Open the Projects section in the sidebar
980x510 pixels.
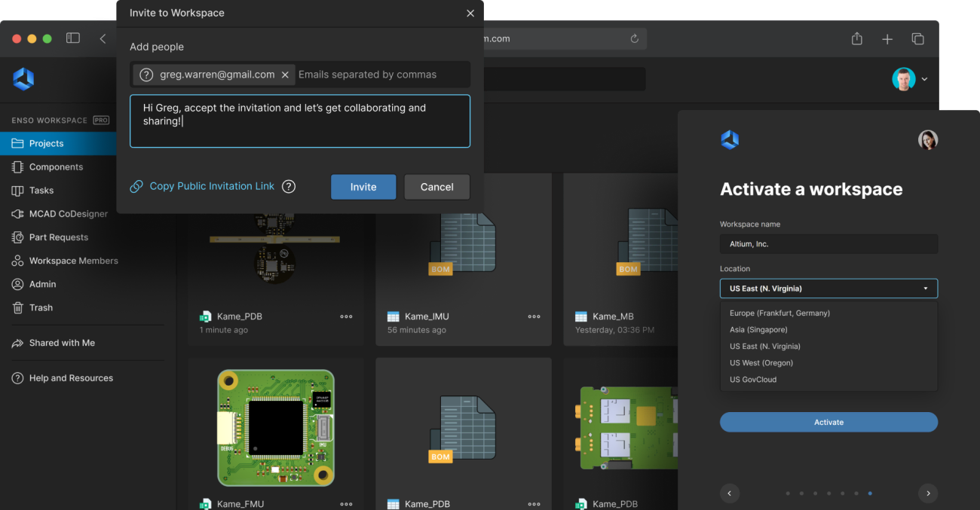pos(45,143)
